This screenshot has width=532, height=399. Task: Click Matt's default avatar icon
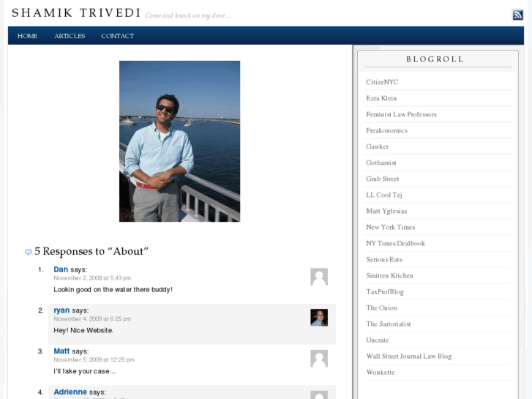tap(319, 359)
